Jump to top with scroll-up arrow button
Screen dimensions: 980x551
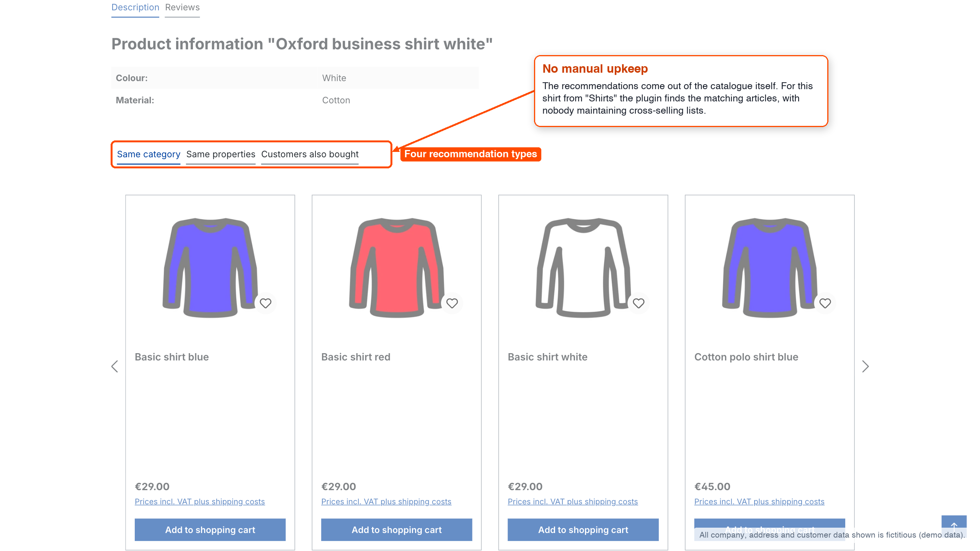pos(954,526)
